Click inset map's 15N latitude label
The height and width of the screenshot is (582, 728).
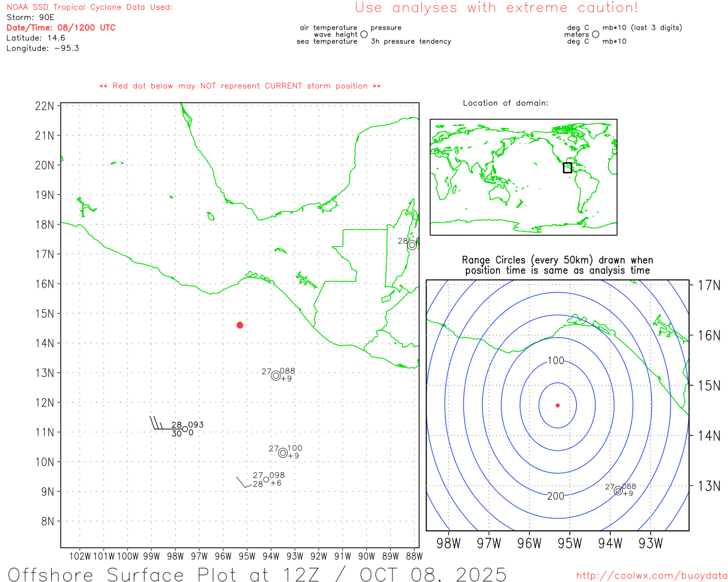[709, 386]
